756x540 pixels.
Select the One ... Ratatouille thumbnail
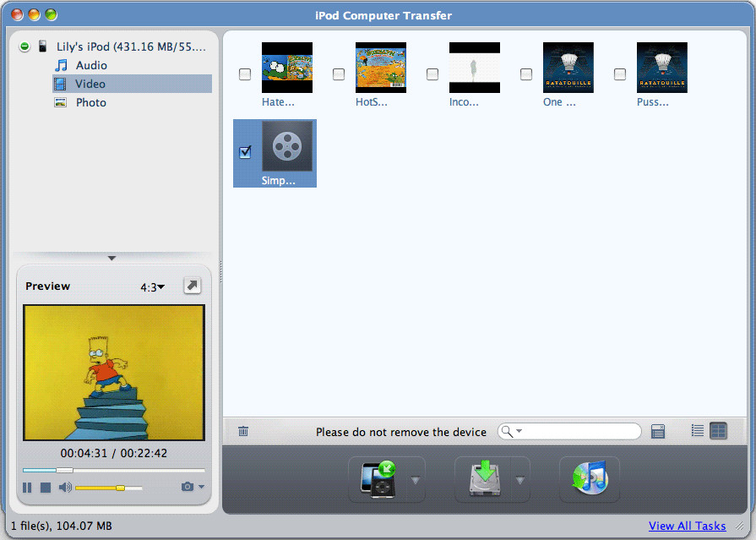(568, 68)
